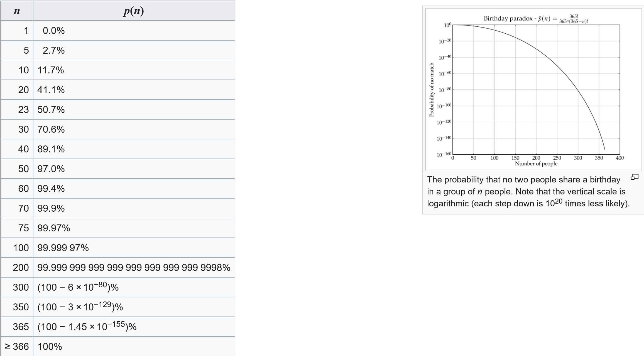Click the 'Number of people' axis label
This screenshot has width=644, height=356.
[x=536, y=164]
